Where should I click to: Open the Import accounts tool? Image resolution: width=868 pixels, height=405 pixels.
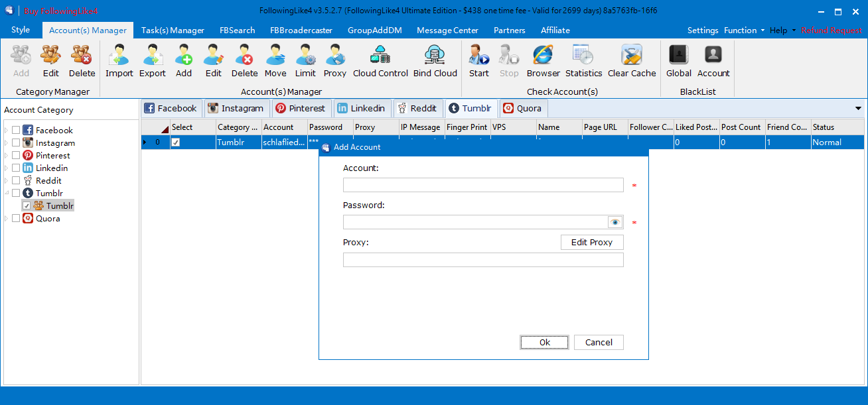[x=119, y=61]
